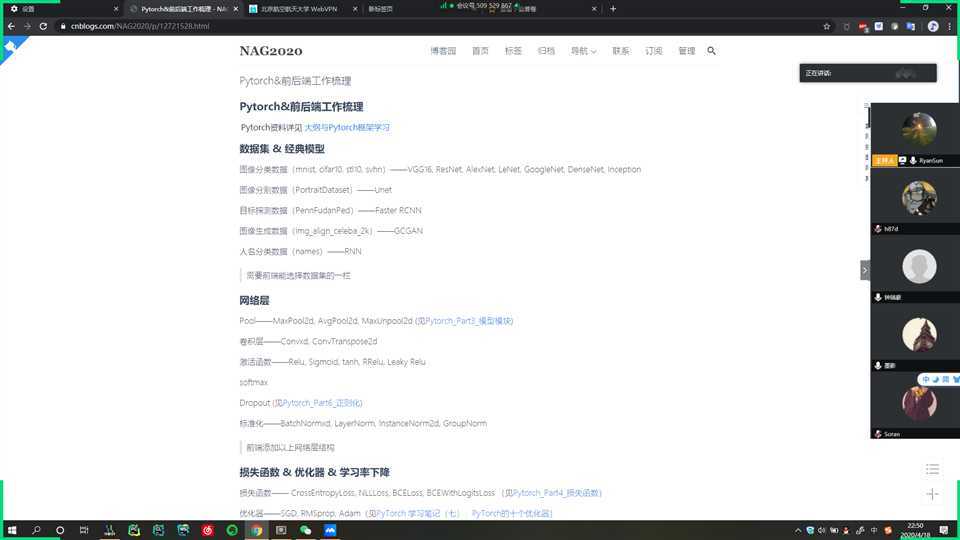Image resolution: width=960 pixels, height=540 pixels.
Task: Collapse the meeting participant panel arrow
Action: click(x=865, y=270)
